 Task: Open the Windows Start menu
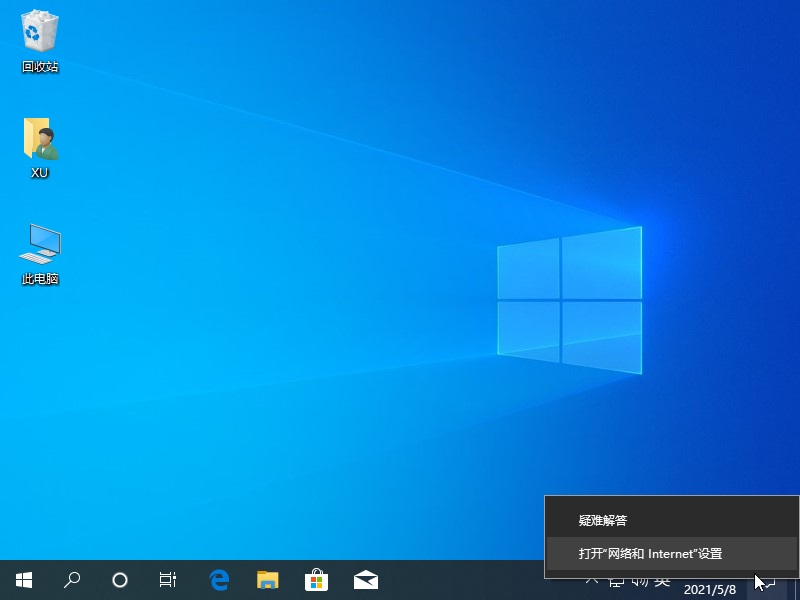(23, 579)
